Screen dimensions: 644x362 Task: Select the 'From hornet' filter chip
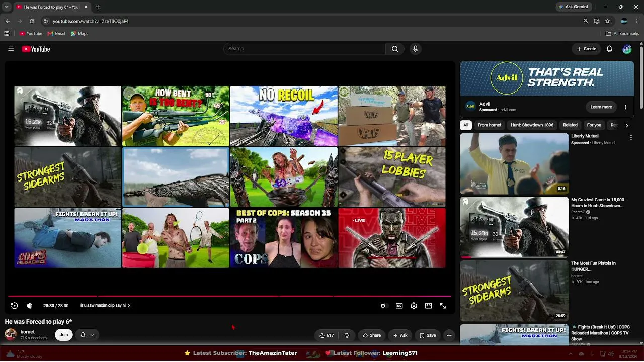point(490,125)
